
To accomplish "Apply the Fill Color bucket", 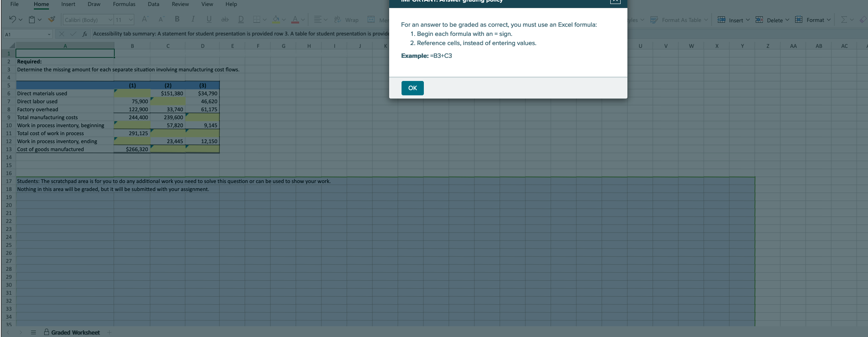I will pos(276,20).
